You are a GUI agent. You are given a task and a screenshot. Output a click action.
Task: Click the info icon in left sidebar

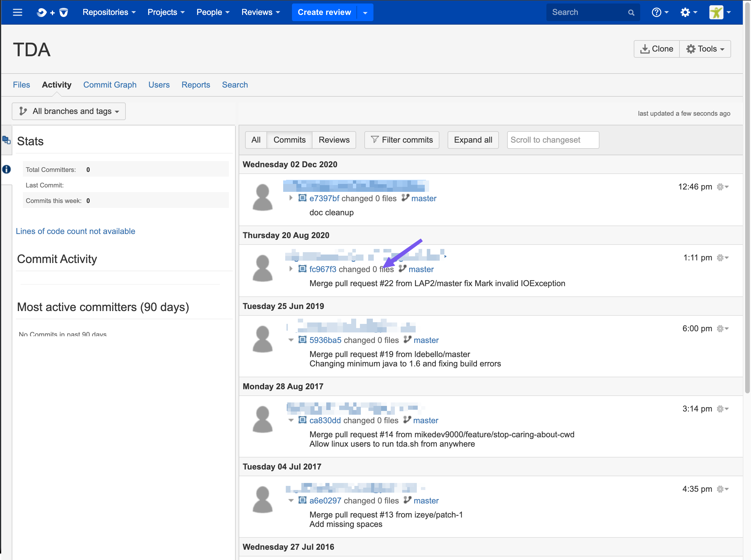(x=6, y=169)
